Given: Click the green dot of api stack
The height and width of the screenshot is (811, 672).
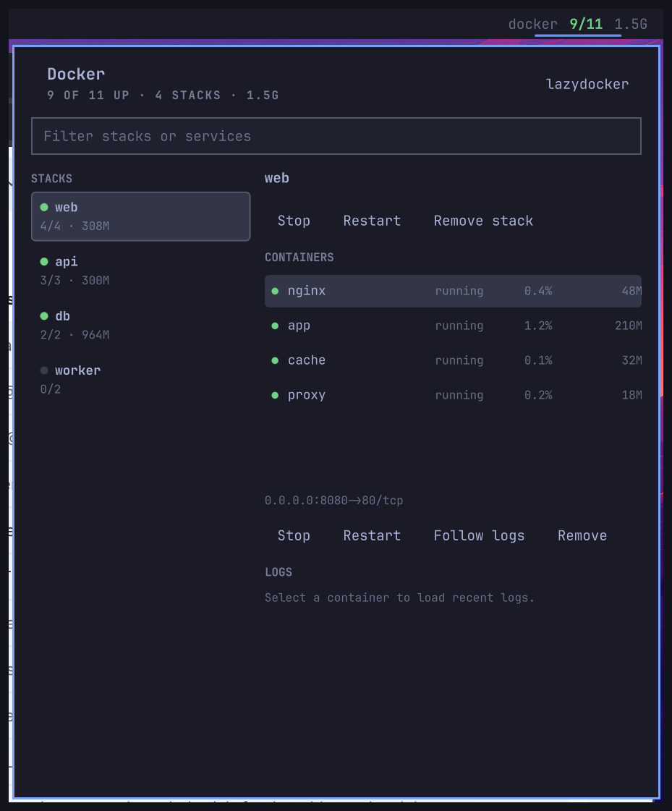Looking at the screenshot, I should 44,262.
